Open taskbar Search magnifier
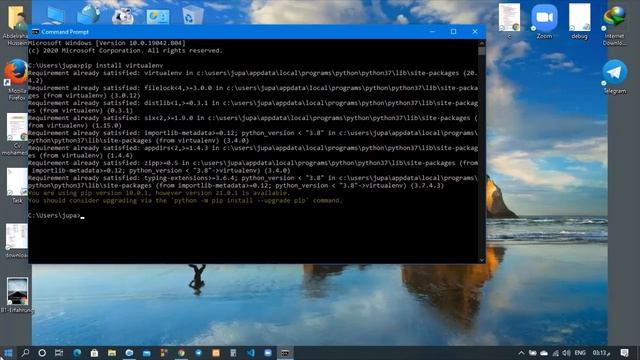 click(25, 353)
